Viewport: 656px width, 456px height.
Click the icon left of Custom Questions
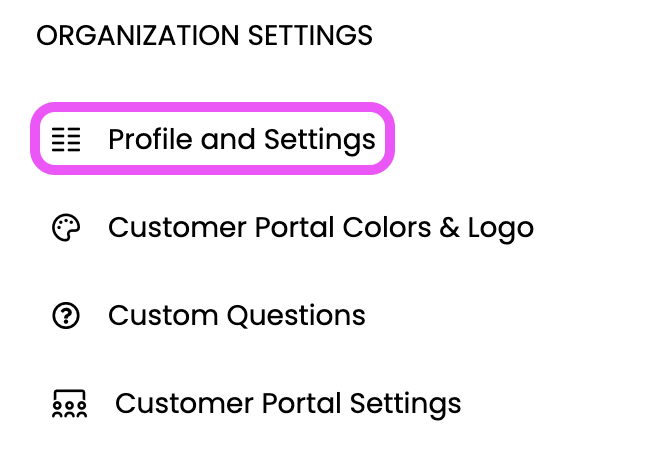(66, 315)
